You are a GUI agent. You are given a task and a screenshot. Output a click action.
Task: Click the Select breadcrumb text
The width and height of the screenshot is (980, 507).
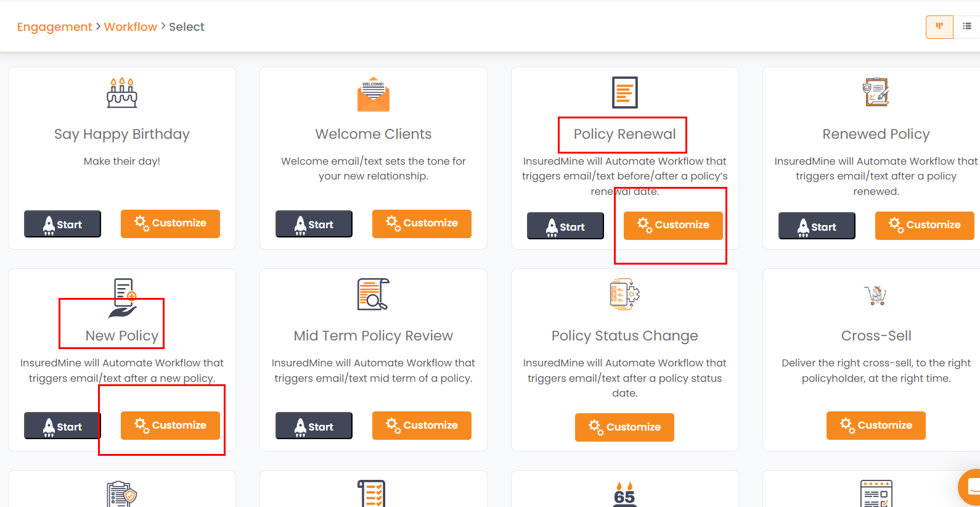[187, 27]
